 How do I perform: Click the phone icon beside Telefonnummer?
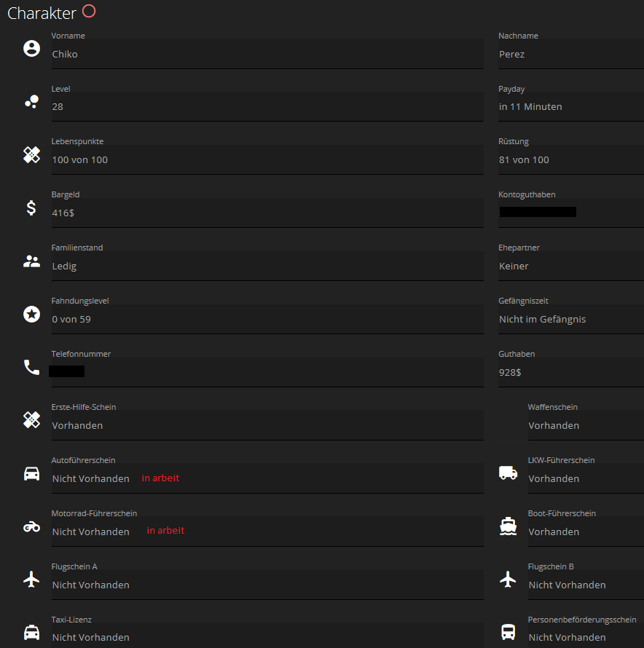pyautogui.click(x=31, y=366)
